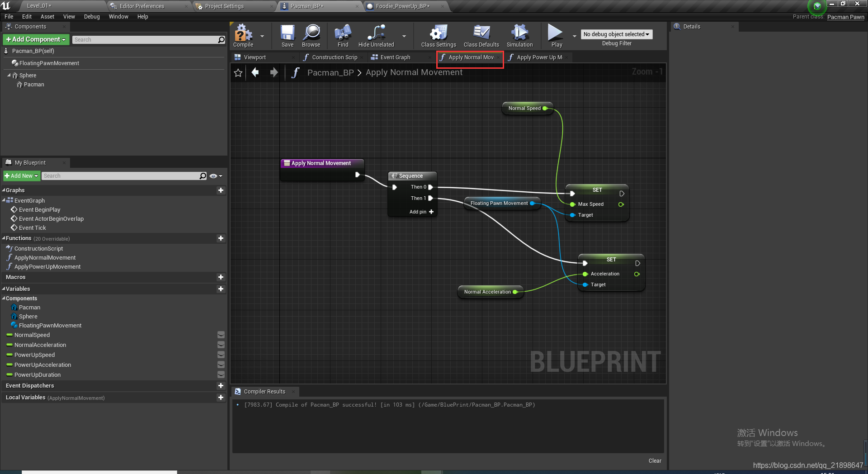The width and height of the screenshot is (868, 474).
Task: Open My Blueprint view options eye
Action: coord(216,176)
